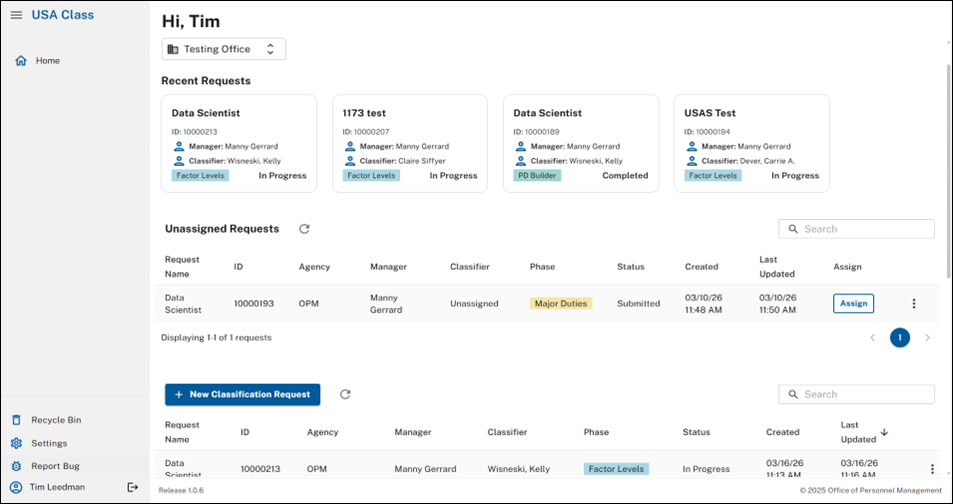Click In Progress status in lower table
The width and height of the screenshot is (953, 504).
click(x=706, y=469)
